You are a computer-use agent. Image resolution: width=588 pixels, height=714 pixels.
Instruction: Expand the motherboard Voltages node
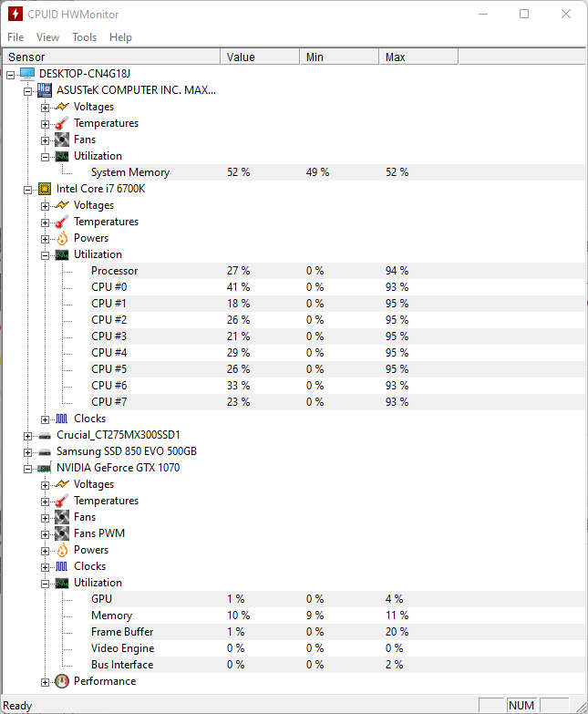pos(45,108)
